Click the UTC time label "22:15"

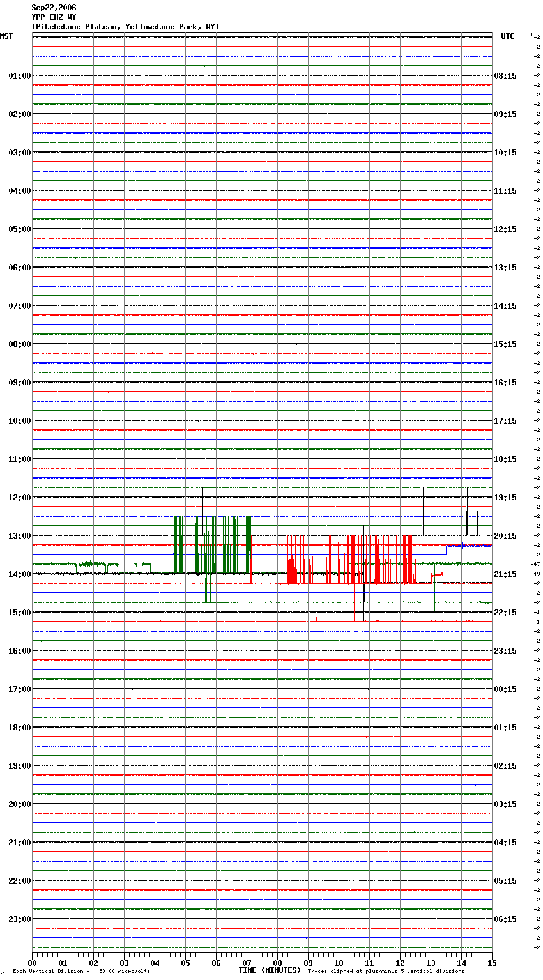[505, 613]
